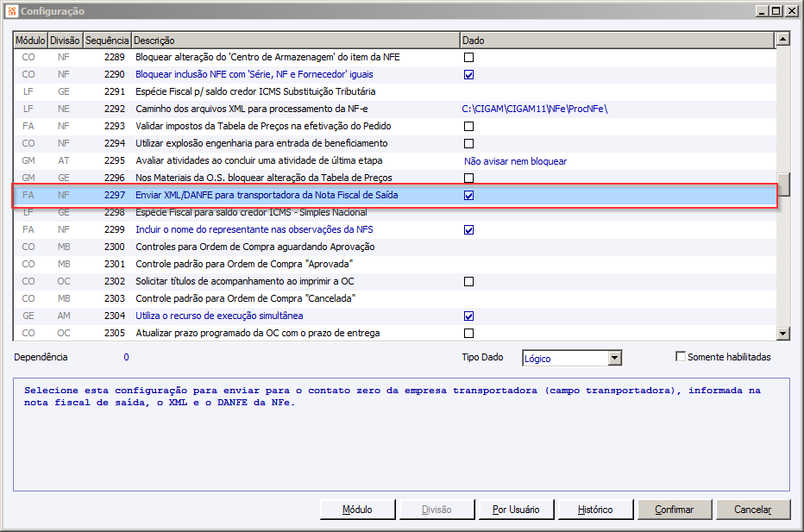This screenshot has width=804, height=532.
Task: Check the box for row 2305 Atualizar prazo
Action: tap(468, 333)
